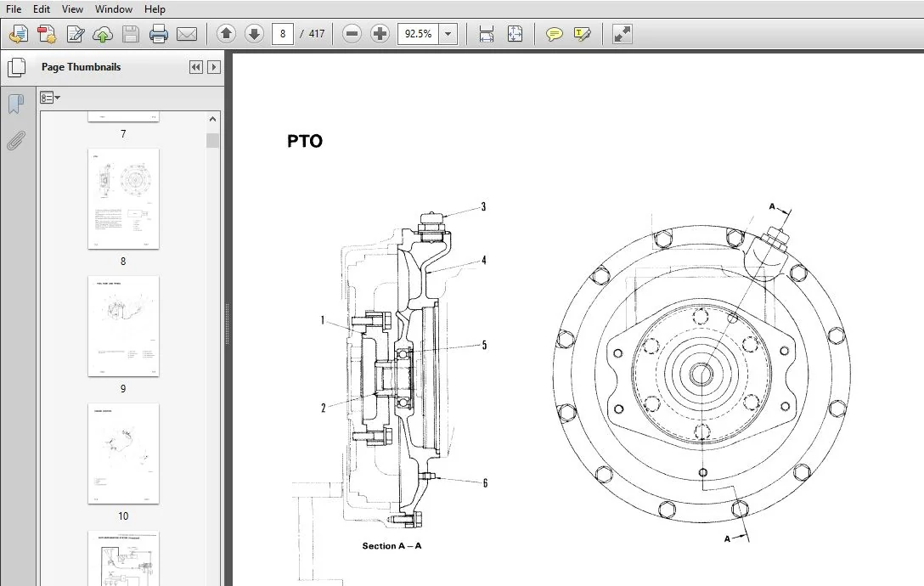Open the thumbnail options dropdown menu

tap(50, 98)
